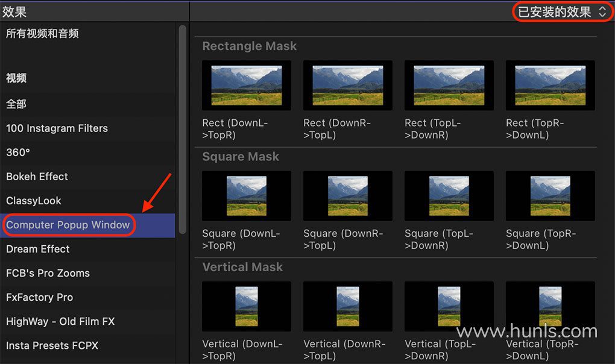Viewport: 615px width, 364px height.
Task: Choose the Bokeh Effect category
Action: click(37, 177)
